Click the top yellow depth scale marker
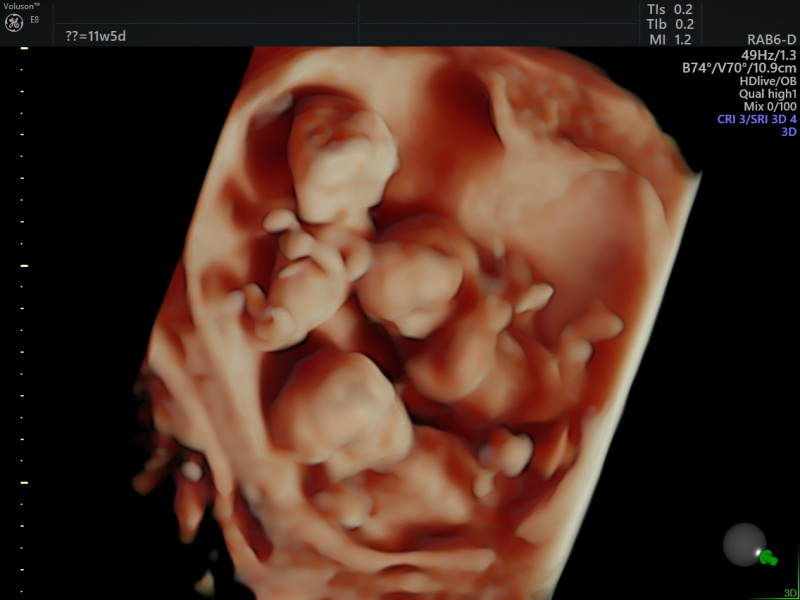Image resolution: width=800 pixels, height=600 pixels. 24,48
